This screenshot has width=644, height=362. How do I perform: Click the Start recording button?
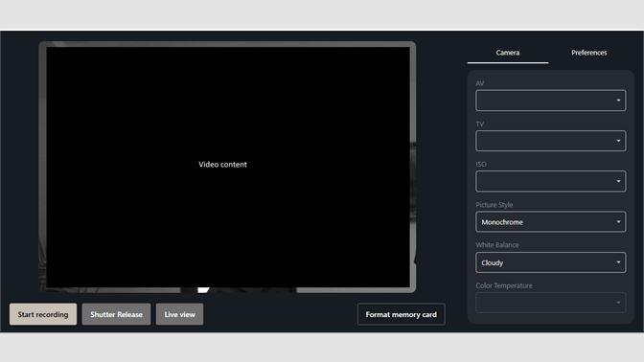point(43,314)
